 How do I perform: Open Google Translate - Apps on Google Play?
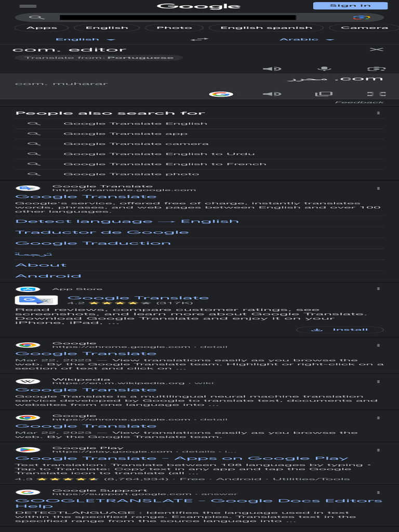pos(182,458)
